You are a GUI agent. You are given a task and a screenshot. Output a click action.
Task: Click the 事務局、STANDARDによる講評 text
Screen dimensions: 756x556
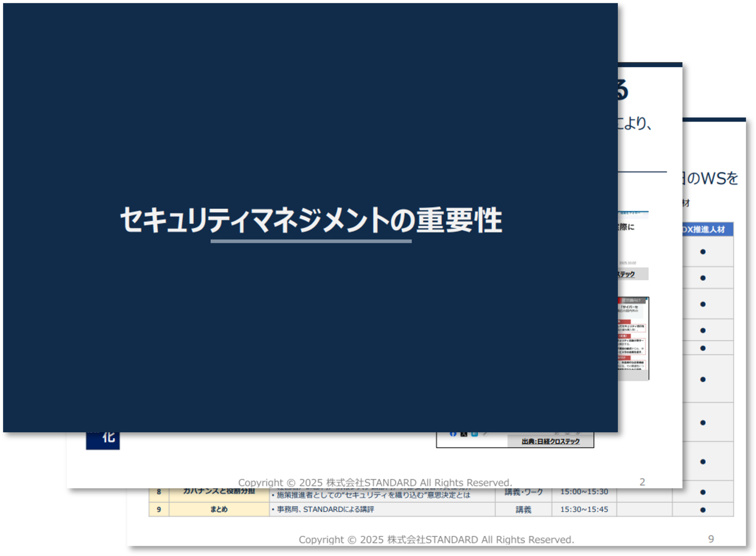click(325, 510)
